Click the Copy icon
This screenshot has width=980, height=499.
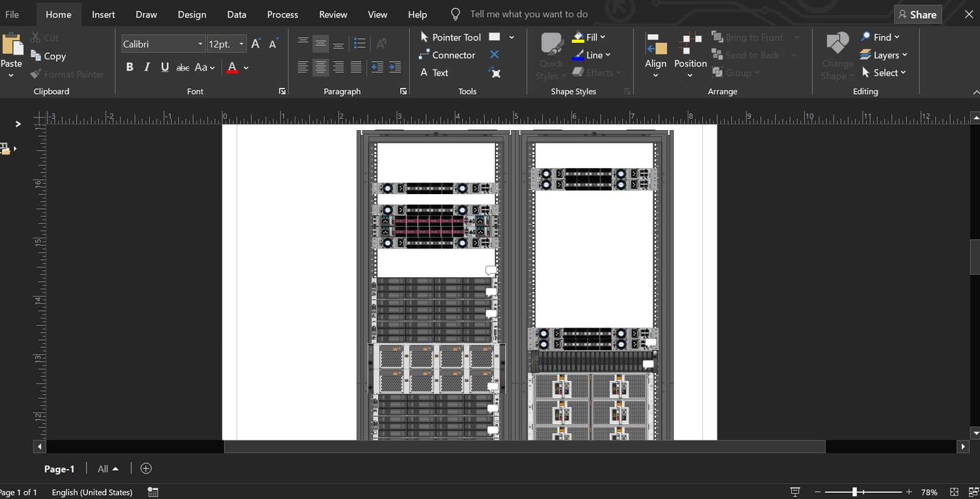pos(36,55)
